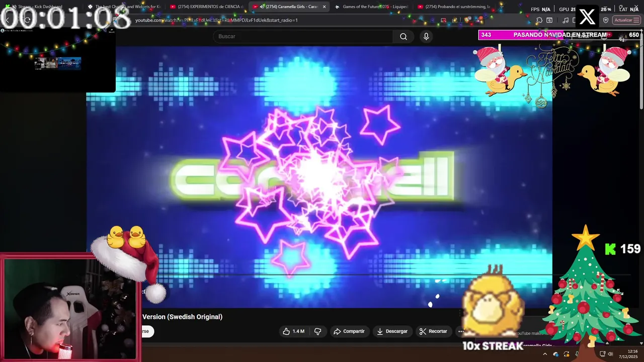
Task: Switch to EXPERIMENTOS de CIENCIA tab
Action: (207, 7)
